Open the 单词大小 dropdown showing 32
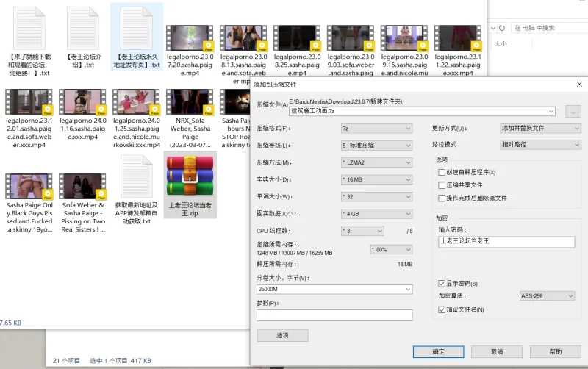Screen dimensions: 588x369 (376, 197)
